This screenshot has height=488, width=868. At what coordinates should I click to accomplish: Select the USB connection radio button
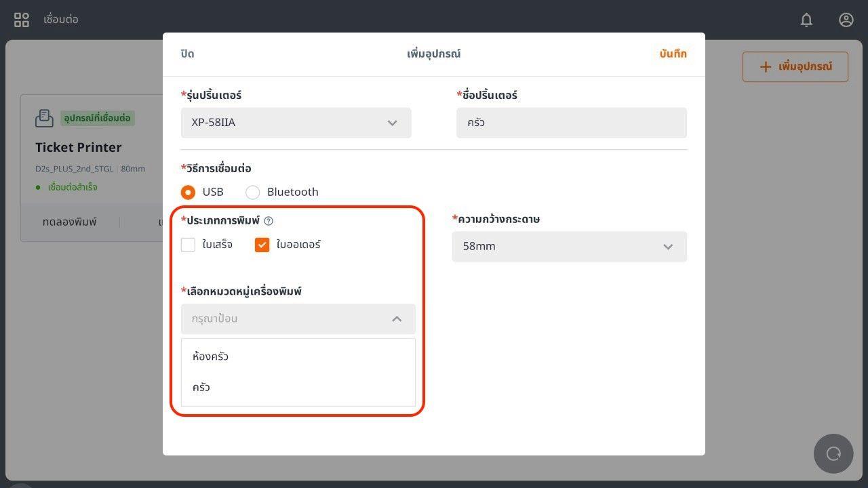[x=188, y=192]
